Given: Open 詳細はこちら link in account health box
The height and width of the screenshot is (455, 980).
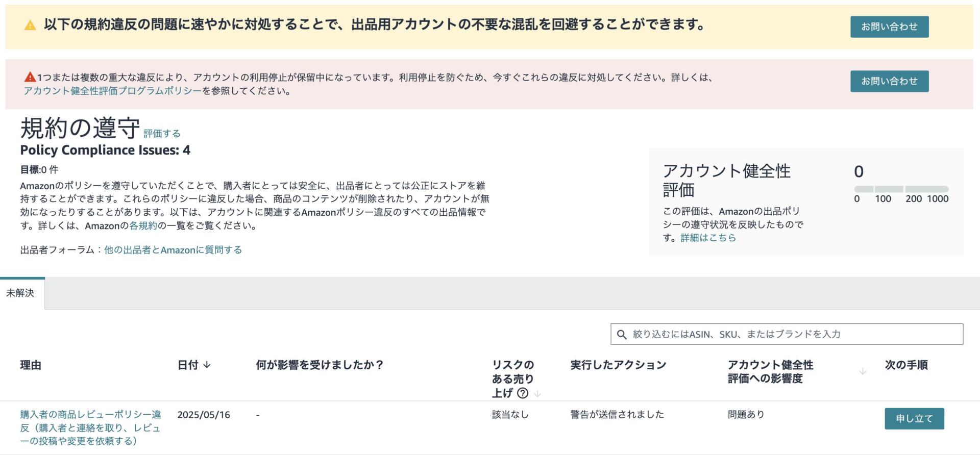Looking at the screenshot, I should coord(708,238).
